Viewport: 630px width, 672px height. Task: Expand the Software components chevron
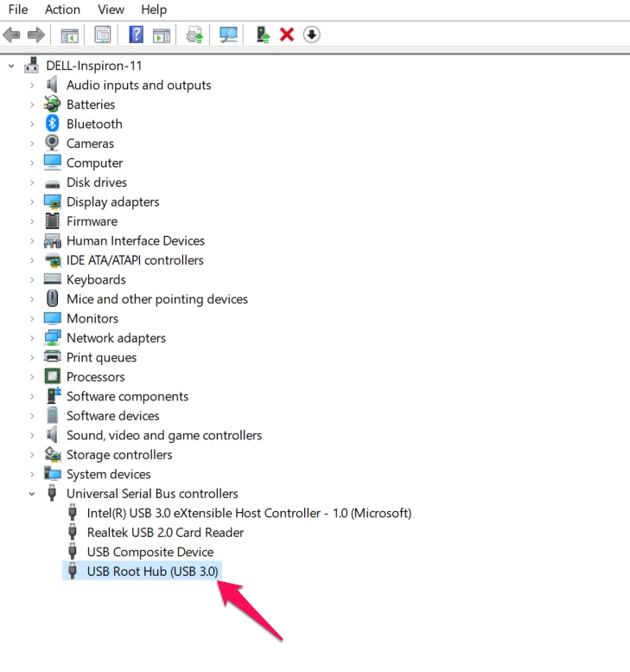coord(32,396)
